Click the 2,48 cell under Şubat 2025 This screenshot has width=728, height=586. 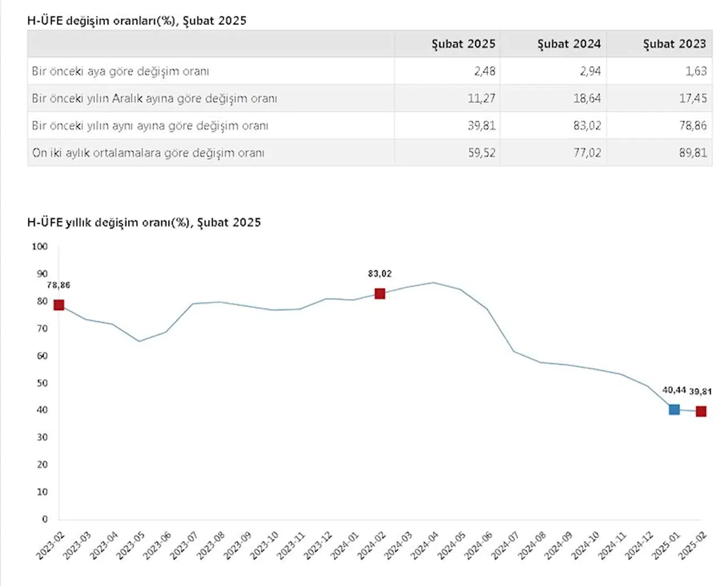click(485, 71)
